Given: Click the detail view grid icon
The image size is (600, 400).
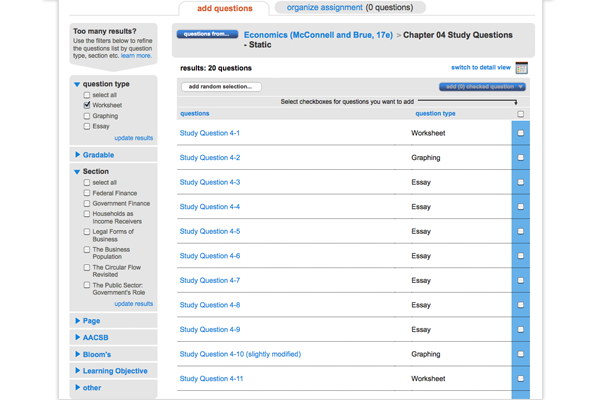Looking at the screenshot, I should coord(521,69).
